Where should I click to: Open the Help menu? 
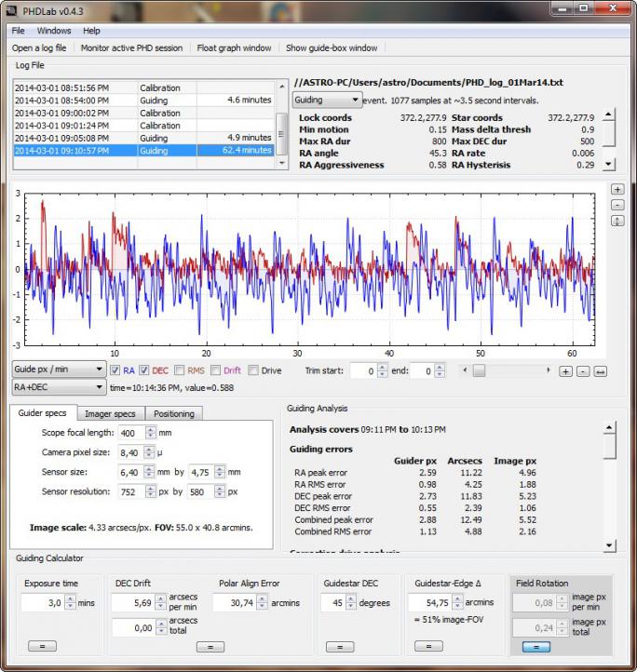point(91,31)
